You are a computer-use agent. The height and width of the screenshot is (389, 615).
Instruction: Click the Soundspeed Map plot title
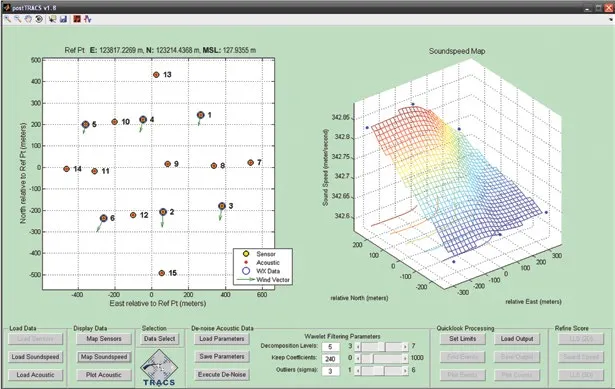pyautogui.click(x=457, y=51)
